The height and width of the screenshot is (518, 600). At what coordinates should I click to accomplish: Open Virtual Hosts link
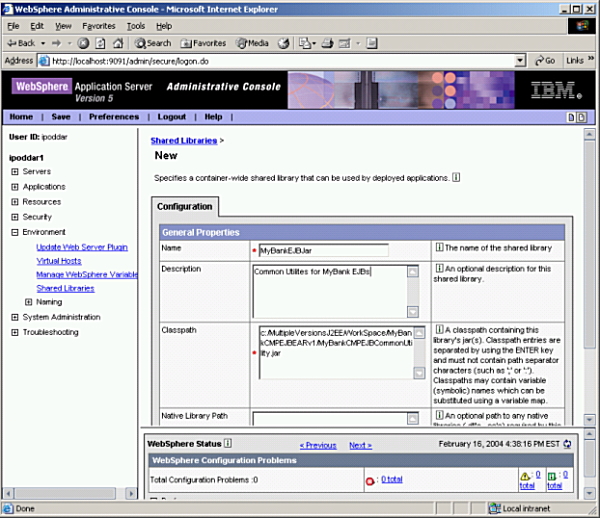[x=59, y=261]
